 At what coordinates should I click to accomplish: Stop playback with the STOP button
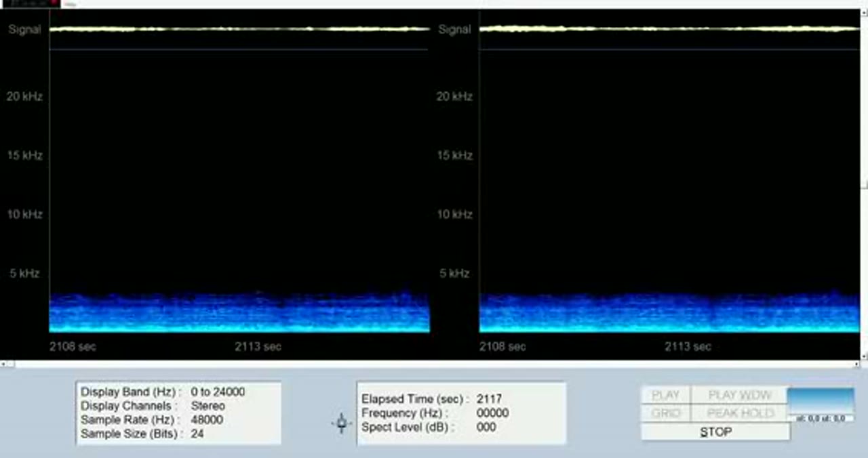tap(715, 432)
